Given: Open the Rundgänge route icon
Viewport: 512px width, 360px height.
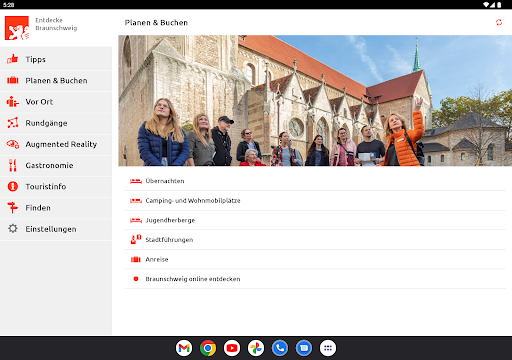Looking at the screenshot, I should coord(13,123).
